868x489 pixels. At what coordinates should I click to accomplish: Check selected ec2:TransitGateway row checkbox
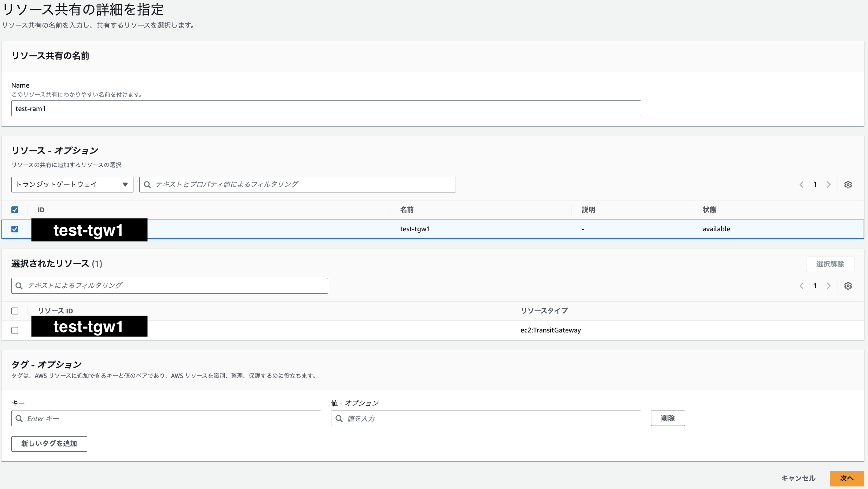tap(15, 330)
